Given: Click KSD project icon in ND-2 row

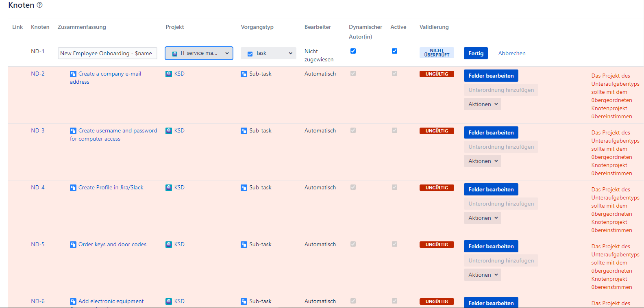Looking at the screenshot, I should coord(169,74).
